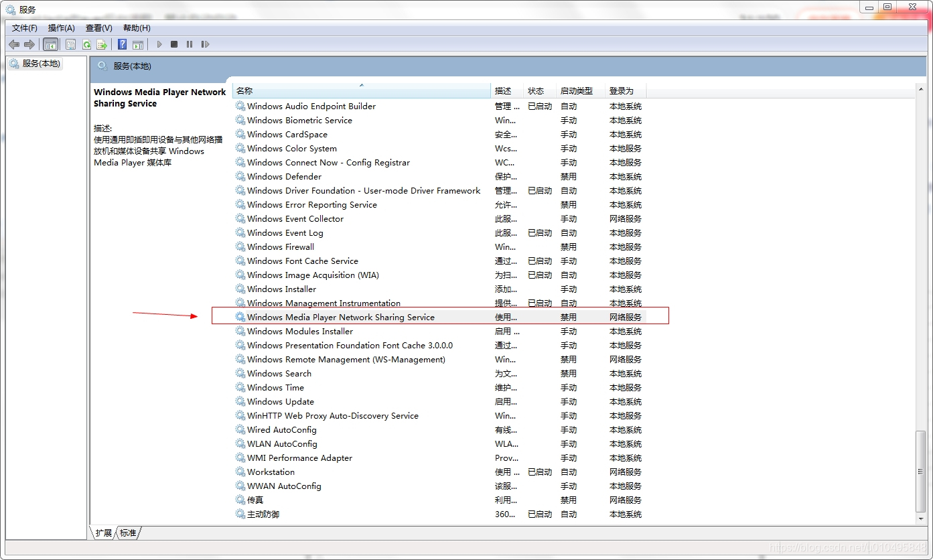Click gear icon of 主动防御 service
Screen dimensions: 933x560
(240, 514)
